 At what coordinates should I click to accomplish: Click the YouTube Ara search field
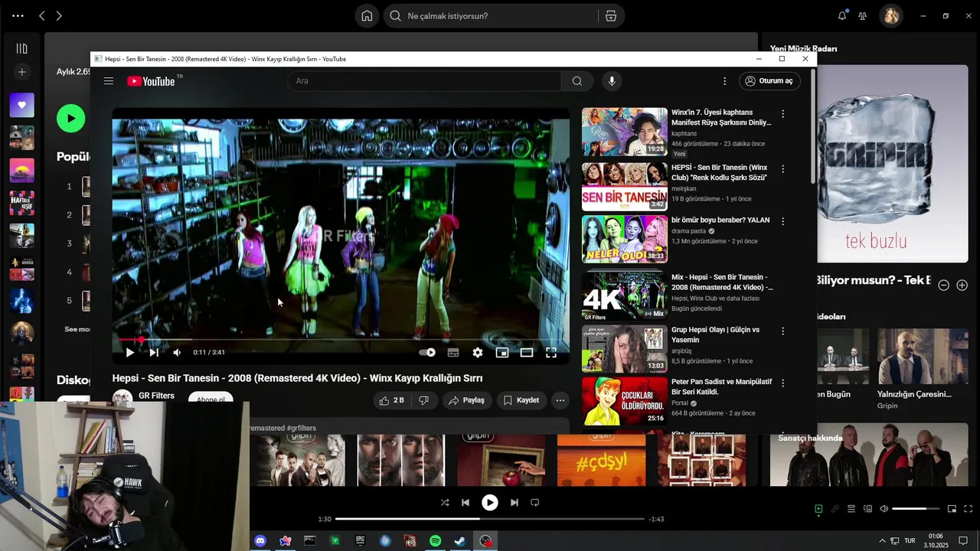coord(425,81)
